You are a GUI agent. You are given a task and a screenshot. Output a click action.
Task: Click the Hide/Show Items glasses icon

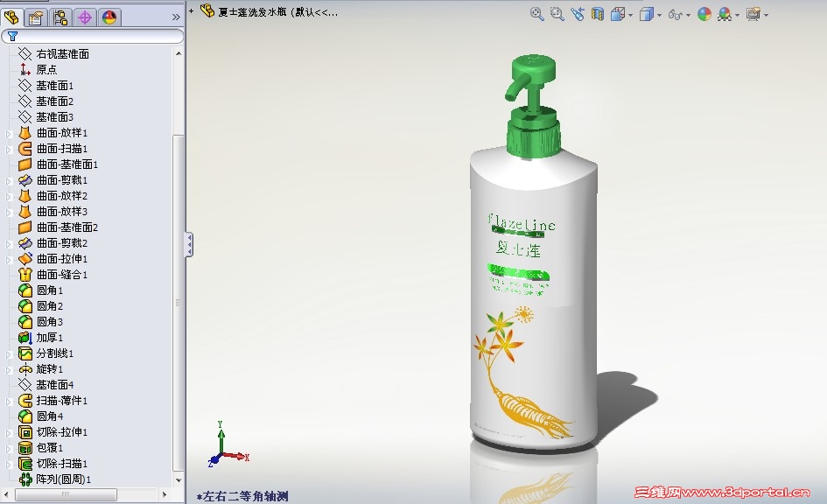pos(675,15)
